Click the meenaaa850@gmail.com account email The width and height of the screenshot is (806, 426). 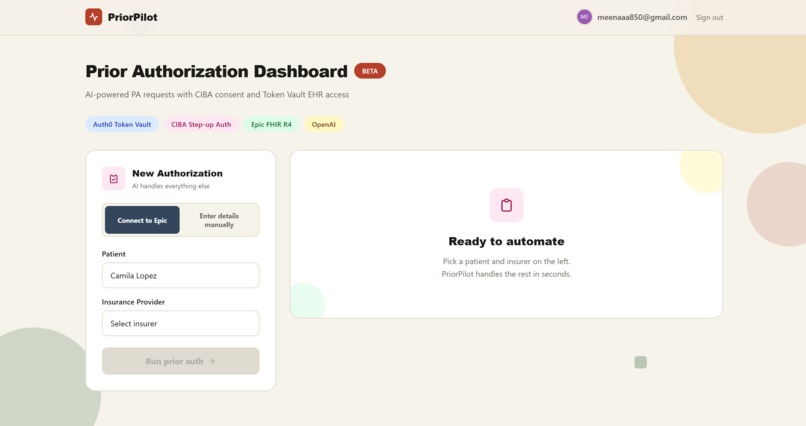click(642, 17)
